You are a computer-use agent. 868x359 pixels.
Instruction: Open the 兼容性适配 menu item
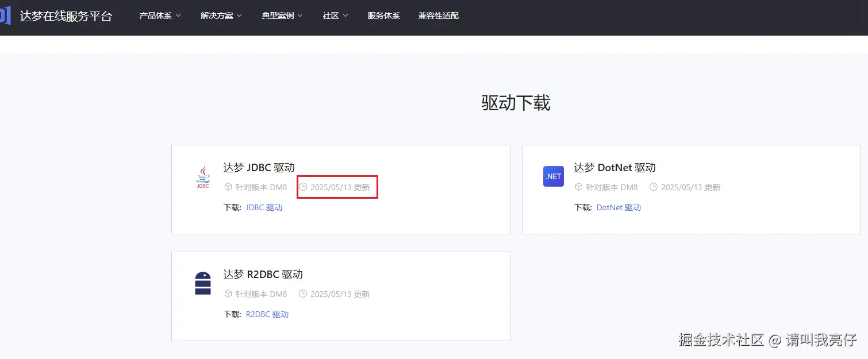coord(439,16)
